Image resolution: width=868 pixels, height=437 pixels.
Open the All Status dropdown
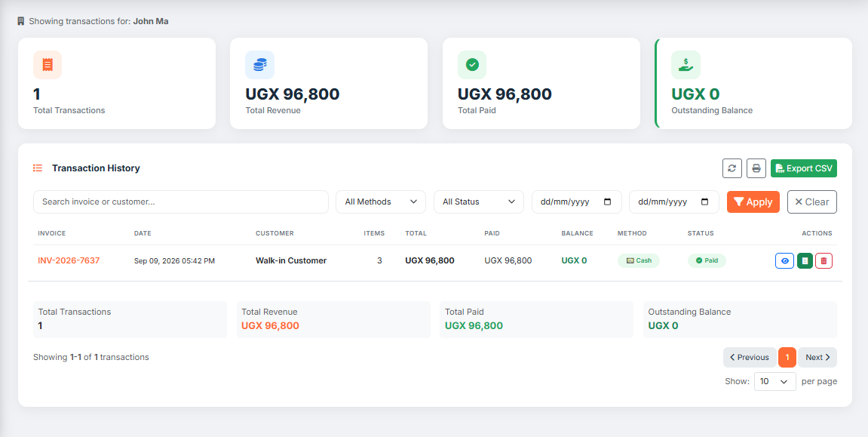pyautogui.click(x=479, y=202)
